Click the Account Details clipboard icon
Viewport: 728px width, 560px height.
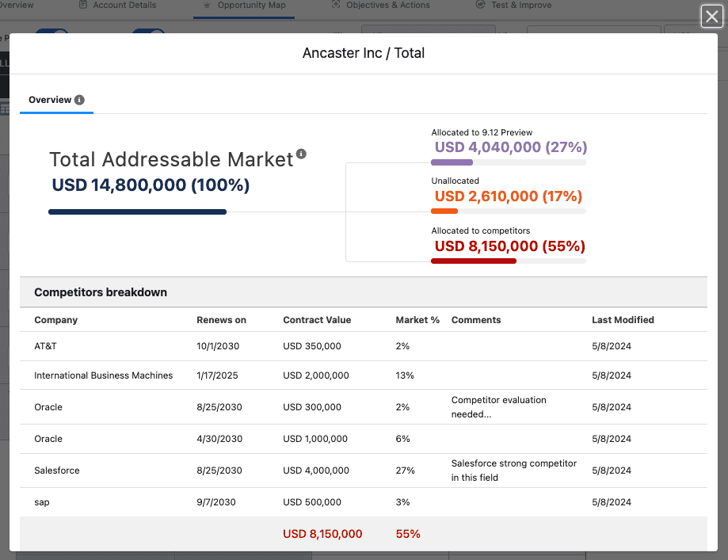(x=83, y=5)
